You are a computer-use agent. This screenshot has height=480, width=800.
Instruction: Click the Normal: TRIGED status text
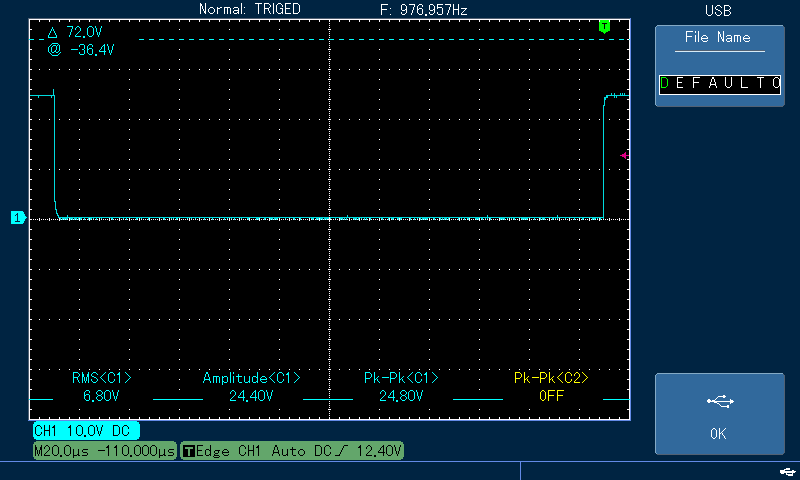[x=249, y=9]
